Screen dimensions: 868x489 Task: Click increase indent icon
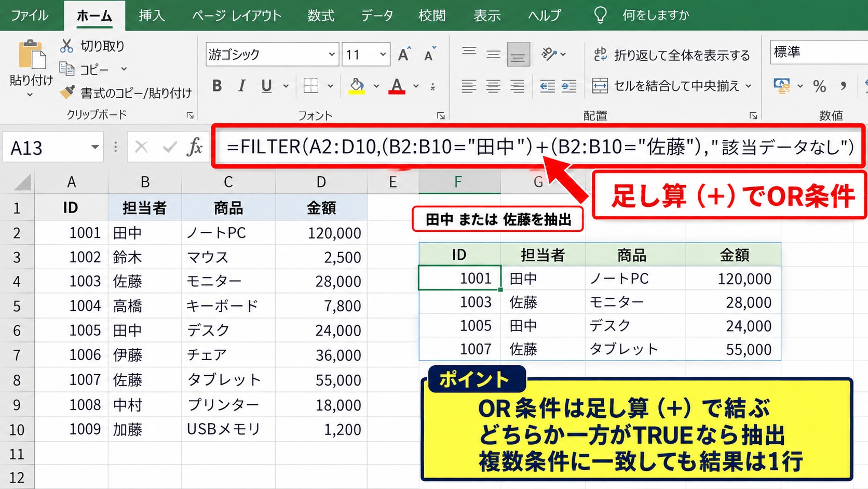tap(569, 86)
